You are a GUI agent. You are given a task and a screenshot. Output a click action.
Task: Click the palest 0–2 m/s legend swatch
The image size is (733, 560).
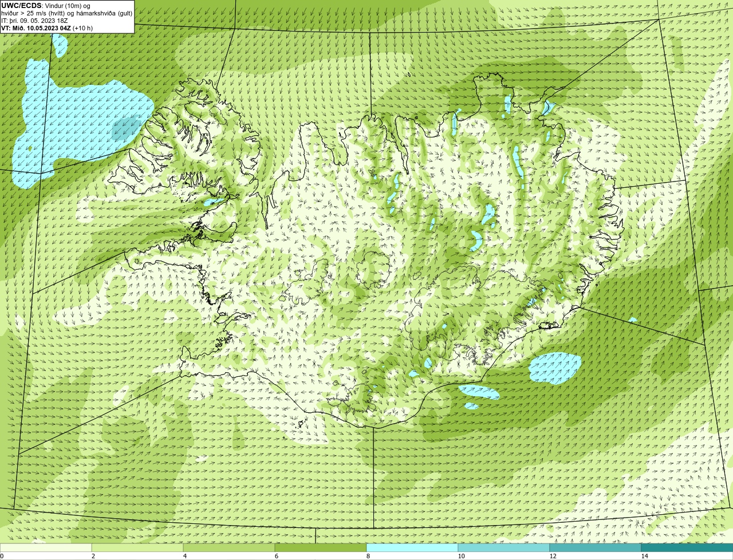(46, 547)
